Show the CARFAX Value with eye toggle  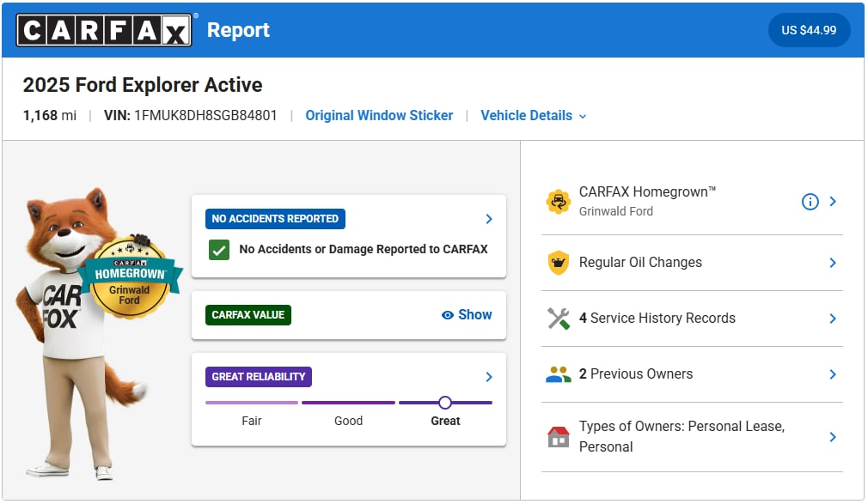click(467, 315)
